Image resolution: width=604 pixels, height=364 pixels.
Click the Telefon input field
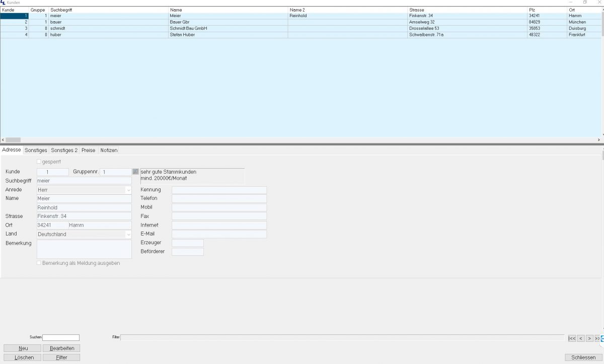pos(219,199)
